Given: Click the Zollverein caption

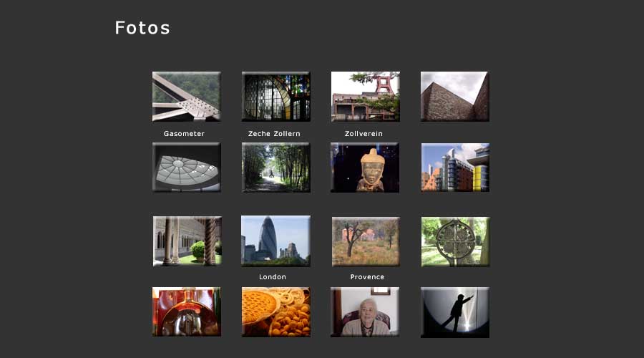Looking at the screenshot, I should 364,134.
